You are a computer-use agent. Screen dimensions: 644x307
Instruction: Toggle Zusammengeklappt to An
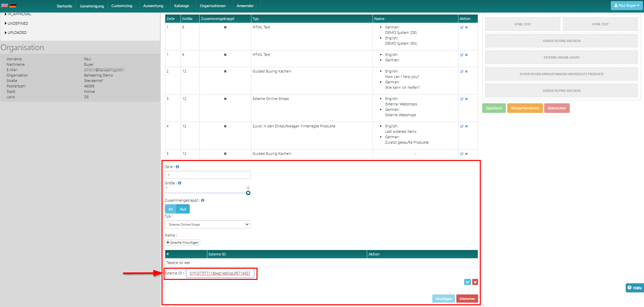[x=171, y=209]
